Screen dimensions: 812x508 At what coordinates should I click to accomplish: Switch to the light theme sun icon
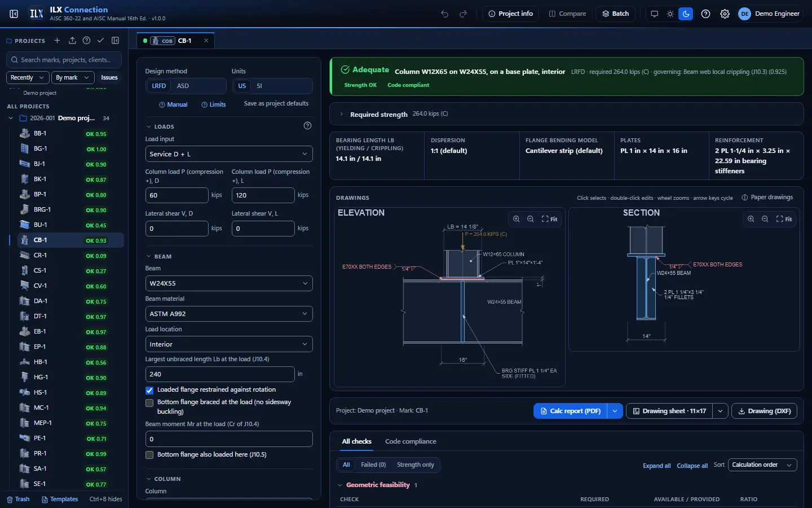670,14
